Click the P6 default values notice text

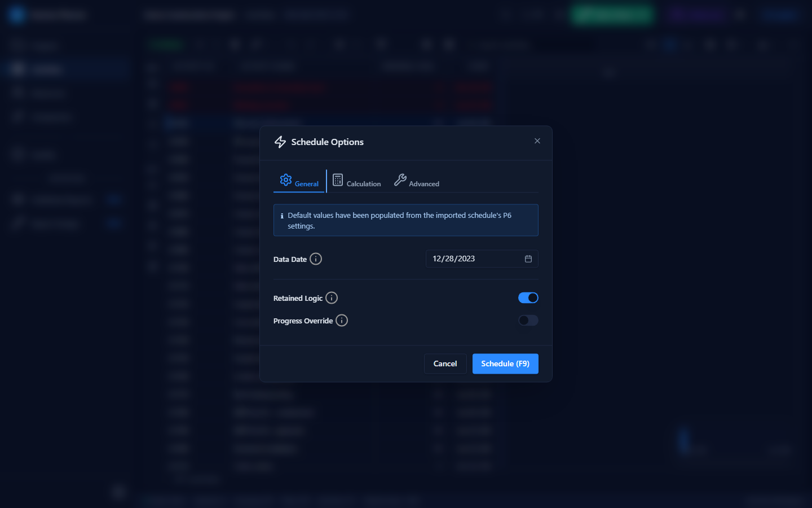[399, 221]
